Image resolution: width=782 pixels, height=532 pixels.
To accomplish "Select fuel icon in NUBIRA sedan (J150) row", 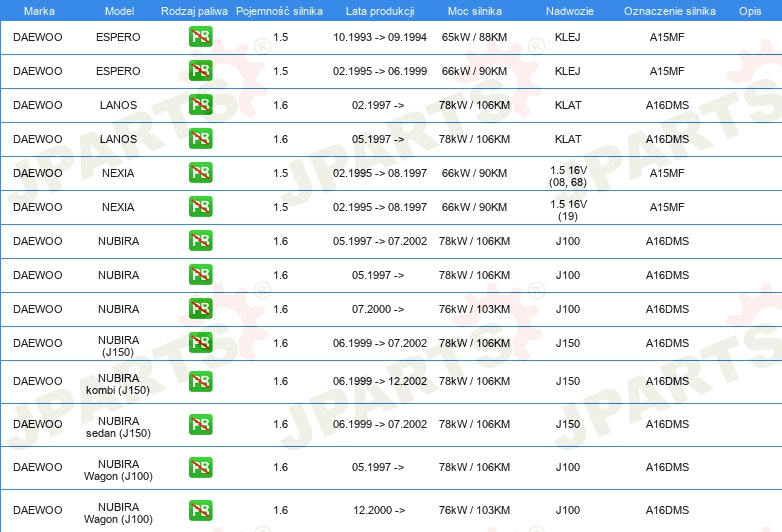I will click(x=200, y=424).
